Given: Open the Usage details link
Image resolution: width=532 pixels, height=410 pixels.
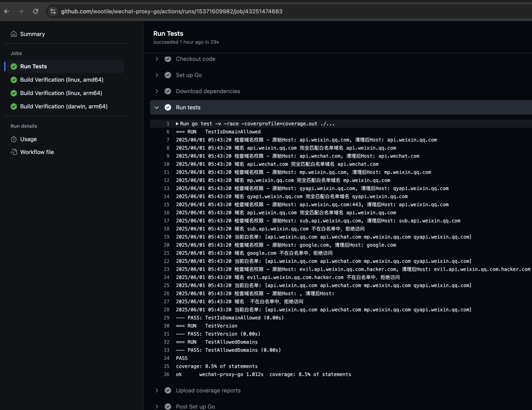Looking at the screenshot, I should click(x=29, y=139).
